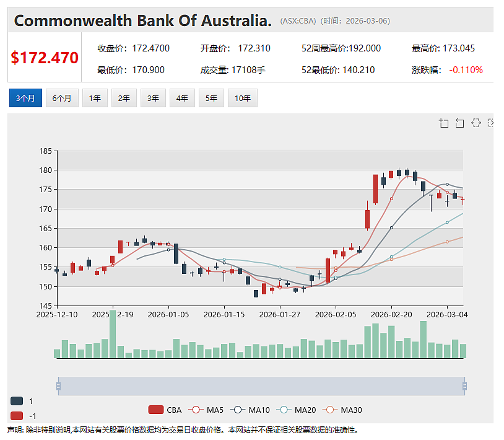Toggle the CBA candlestick legend icon
This screenshot has height=440, width=504.
coord(156,410)
